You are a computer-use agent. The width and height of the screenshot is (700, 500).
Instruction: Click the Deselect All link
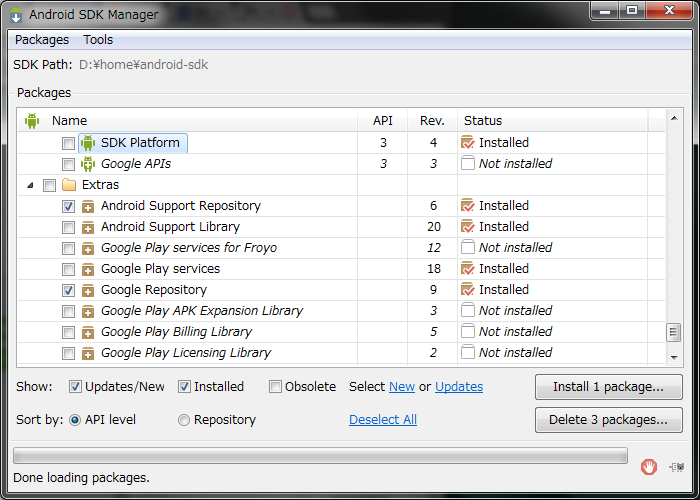point(383,420)
